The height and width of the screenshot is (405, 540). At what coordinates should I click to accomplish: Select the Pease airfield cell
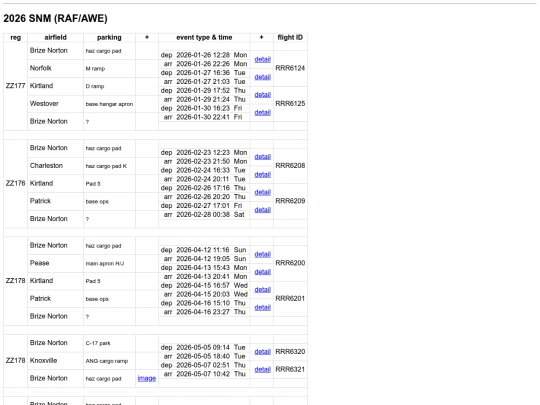point(55,263)
